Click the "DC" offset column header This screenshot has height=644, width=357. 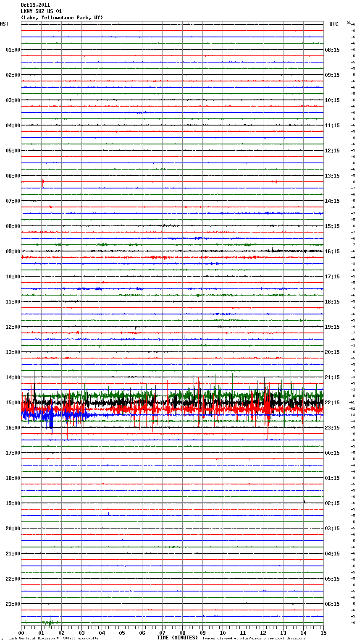click(349, 23)
